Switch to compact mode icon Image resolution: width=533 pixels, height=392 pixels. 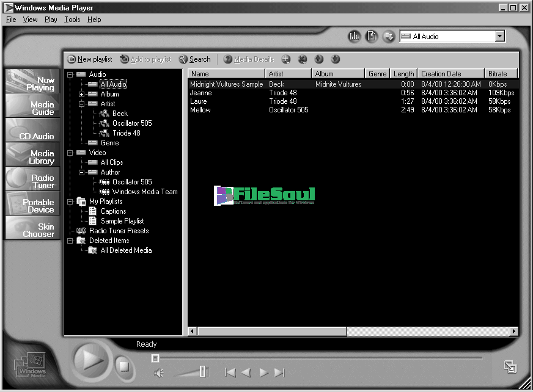tap(510, 367)
